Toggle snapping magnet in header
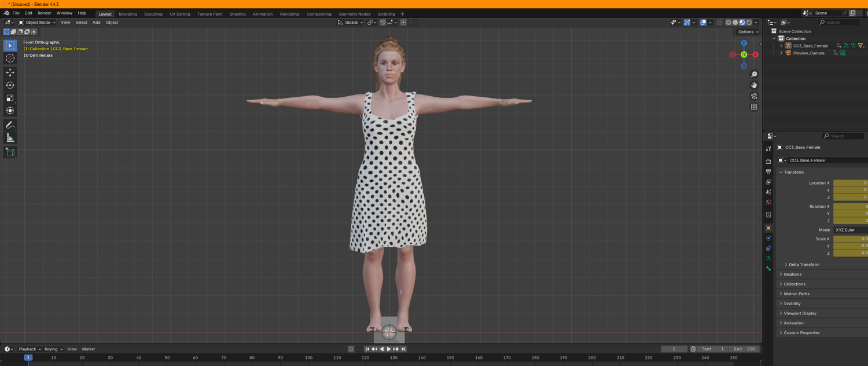The height and width of the screenshot is (366, 868). [382, 23]
